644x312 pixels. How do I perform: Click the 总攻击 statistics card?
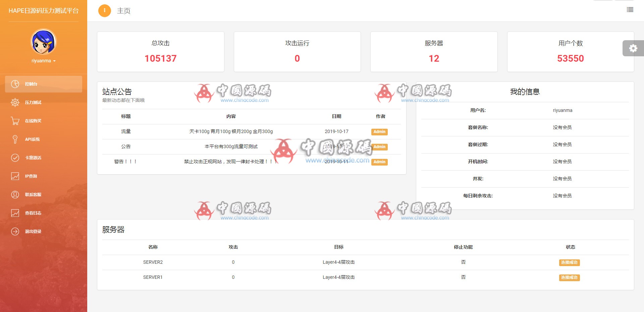click(160, 52)
